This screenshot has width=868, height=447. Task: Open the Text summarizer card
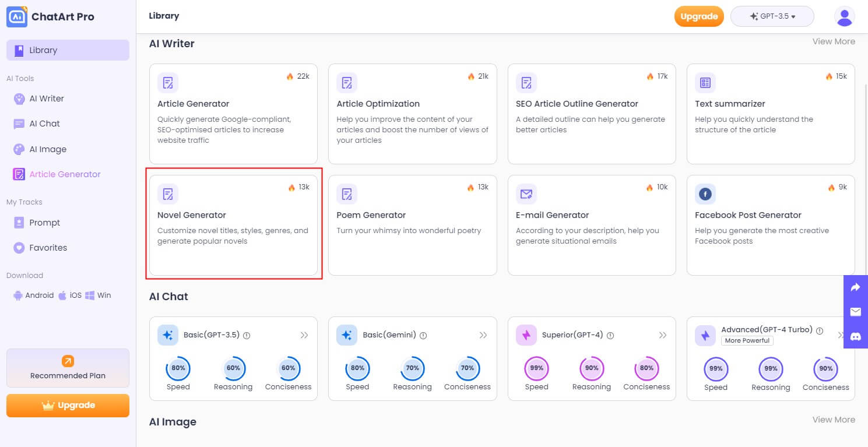point(771,114)
